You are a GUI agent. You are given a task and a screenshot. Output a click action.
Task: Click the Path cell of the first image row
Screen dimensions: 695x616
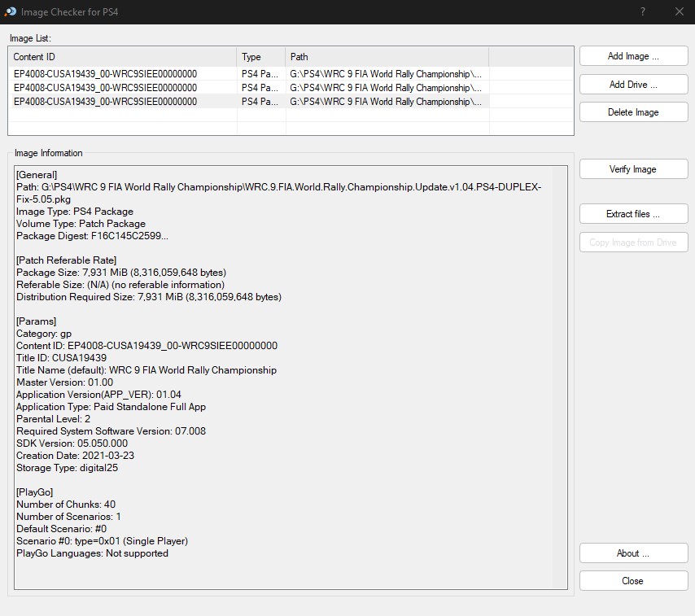[x=386, y=74]
